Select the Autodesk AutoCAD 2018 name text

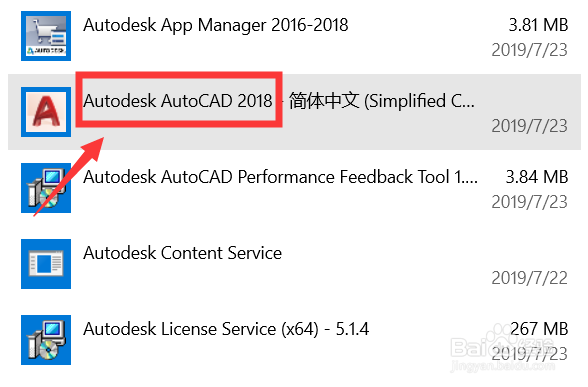click(x=178, y=101)
